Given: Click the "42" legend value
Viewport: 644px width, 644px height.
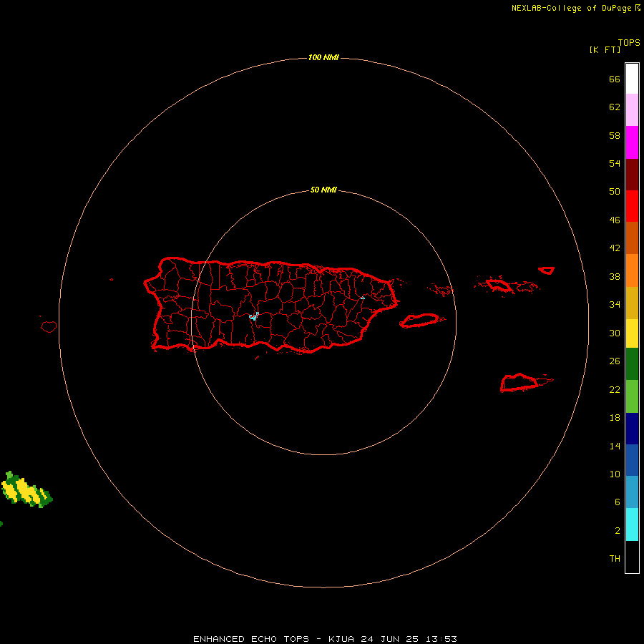Looking at the screenshot, I should pyautogui.click(x=615, y=248).
